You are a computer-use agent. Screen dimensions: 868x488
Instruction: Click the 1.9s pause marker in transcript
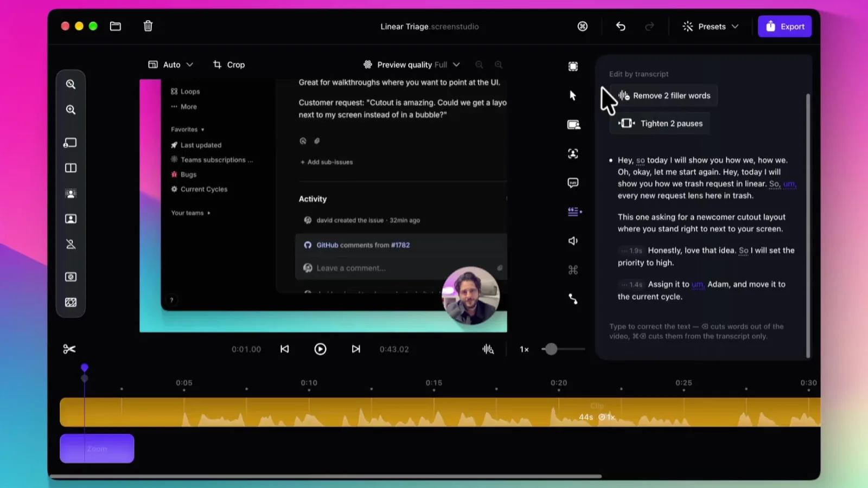click(633, 251)
